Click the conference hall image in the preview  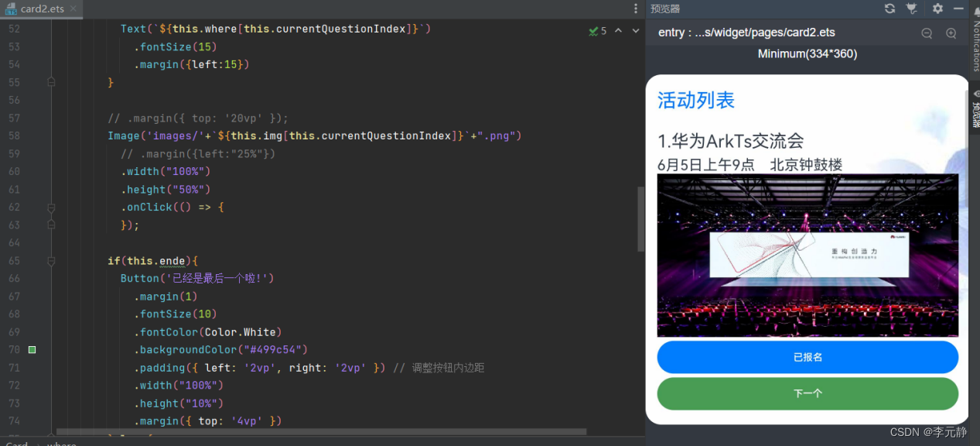point(808,255)
